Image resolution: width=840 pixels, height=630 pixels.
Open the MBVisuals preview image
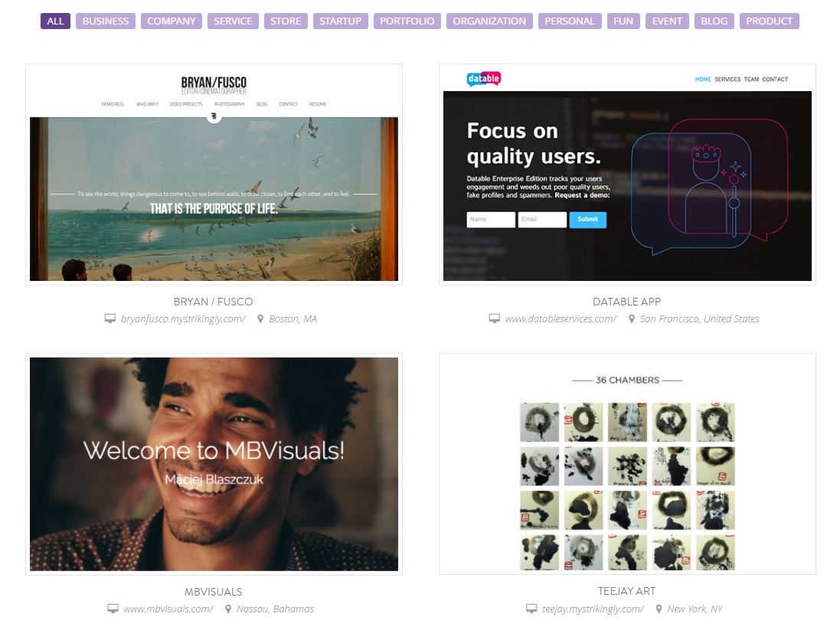coord(214,464)
